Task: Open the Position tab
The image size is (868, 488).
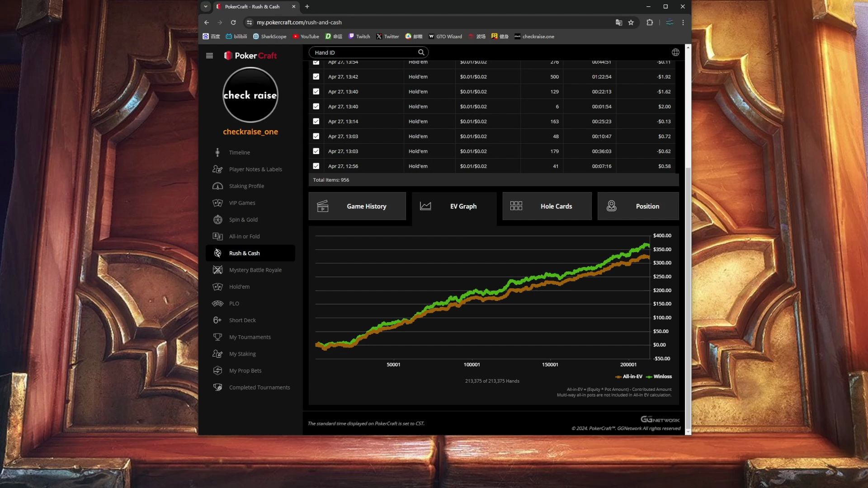Action: pos(638,206)
